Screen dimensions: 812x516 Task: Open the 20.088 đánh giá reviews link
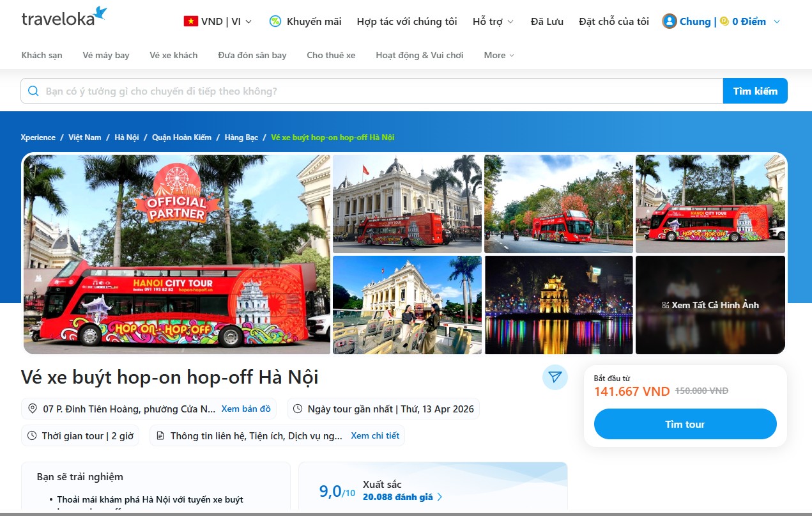pos(402,497)
